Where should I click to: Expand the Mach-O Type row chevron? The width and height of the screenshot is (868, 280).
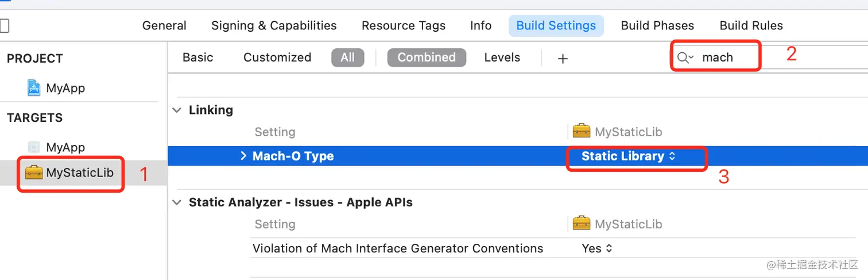(x=243, y=156)
